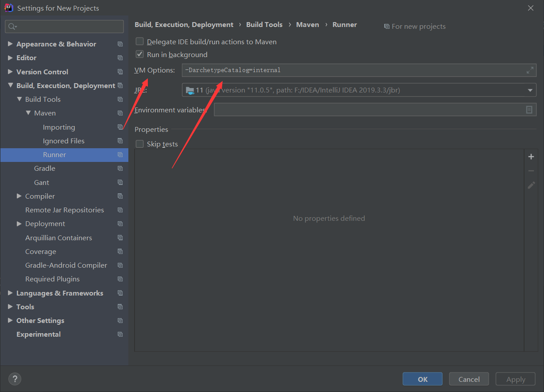
Task: Click the OK button
Action: click(422, 379)
